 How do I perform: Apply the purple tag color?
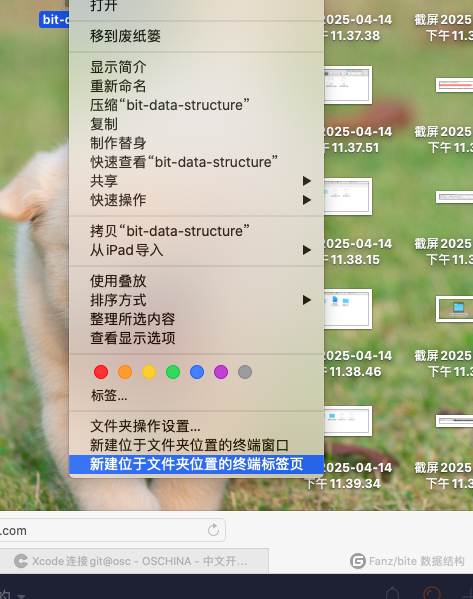(221, 372)
